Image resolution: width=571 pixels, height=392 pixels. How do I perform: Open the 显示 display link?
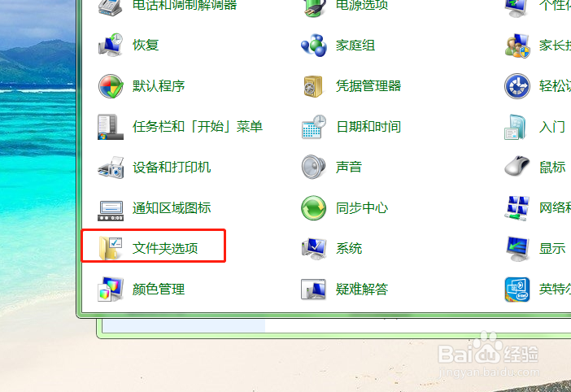point(552,249)
